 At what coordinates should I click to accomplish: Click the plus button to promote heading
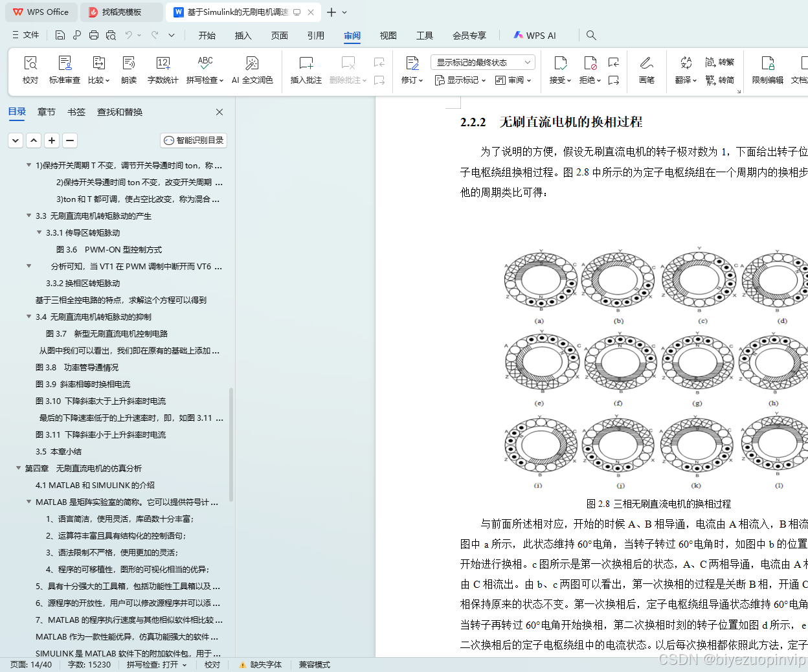[x=52, y=140]
